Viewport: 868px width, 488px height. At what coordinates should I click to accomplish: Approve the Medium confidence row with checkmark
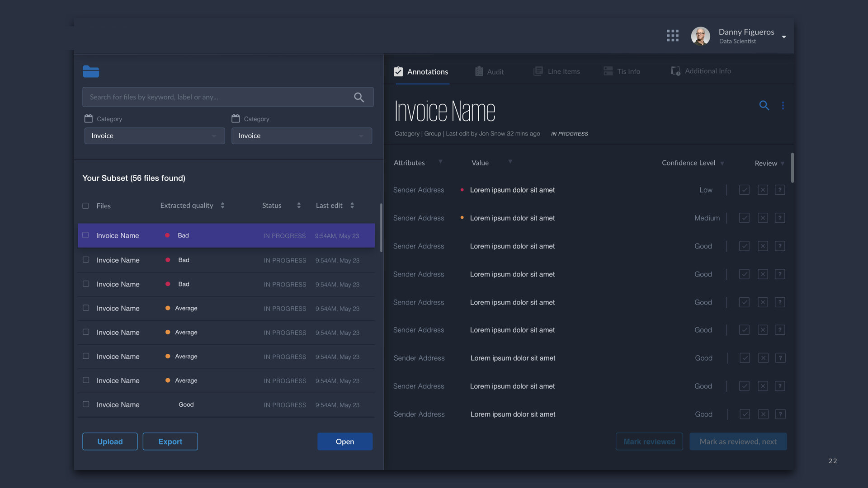click(744, 218)
